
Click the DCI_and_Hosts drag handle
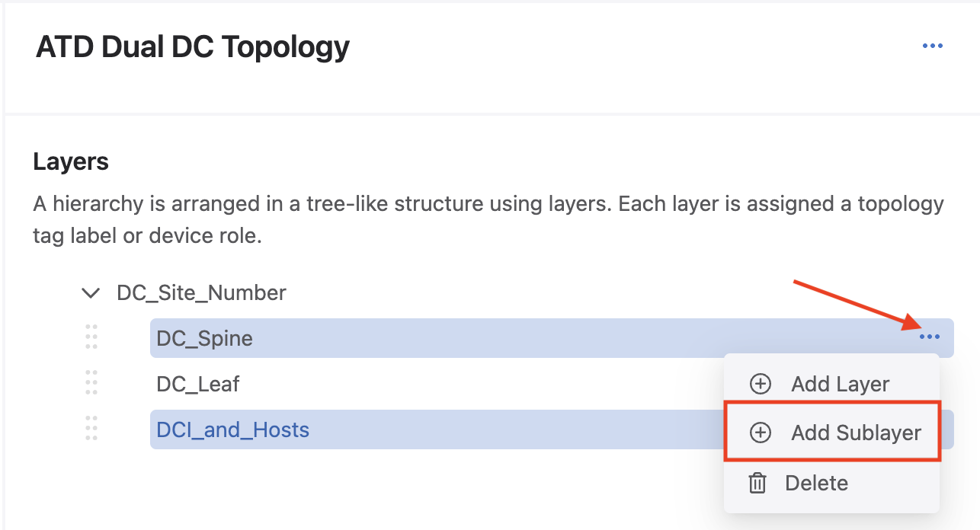click(x=91, y=429)
